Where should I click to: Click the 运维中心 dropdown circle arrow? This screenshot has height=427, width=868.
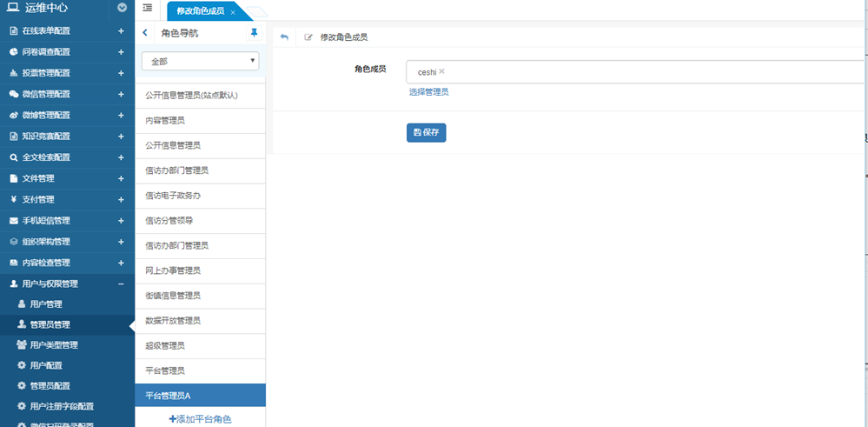pyautogui.click(x=122, y=9)
